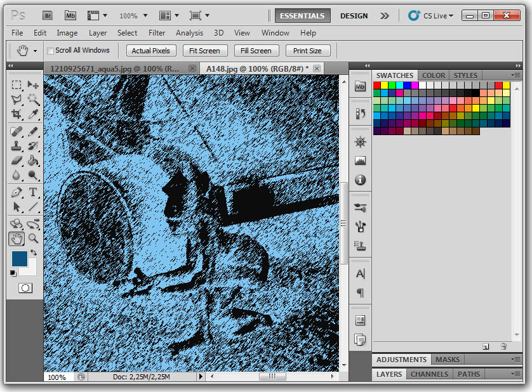The height and width of the screenshot is (392, 532).
Task: Show more workspaces chevron
Action: [385, 16]
